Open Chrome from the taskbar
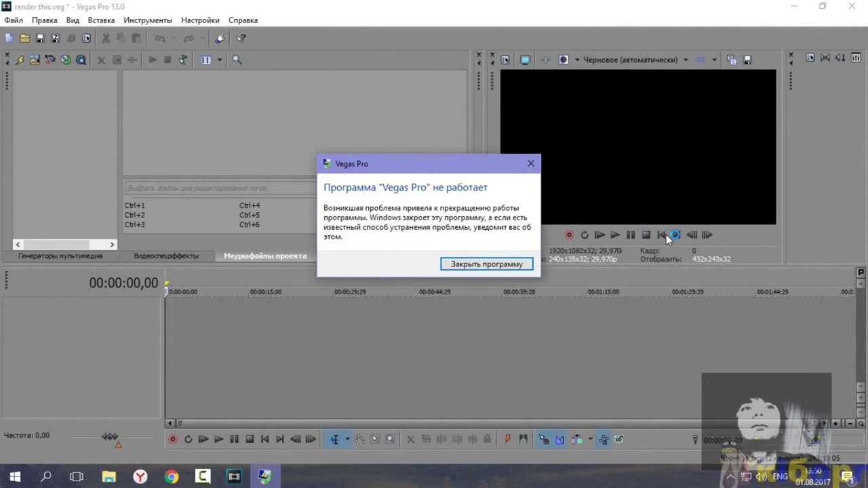 point(171,476)
